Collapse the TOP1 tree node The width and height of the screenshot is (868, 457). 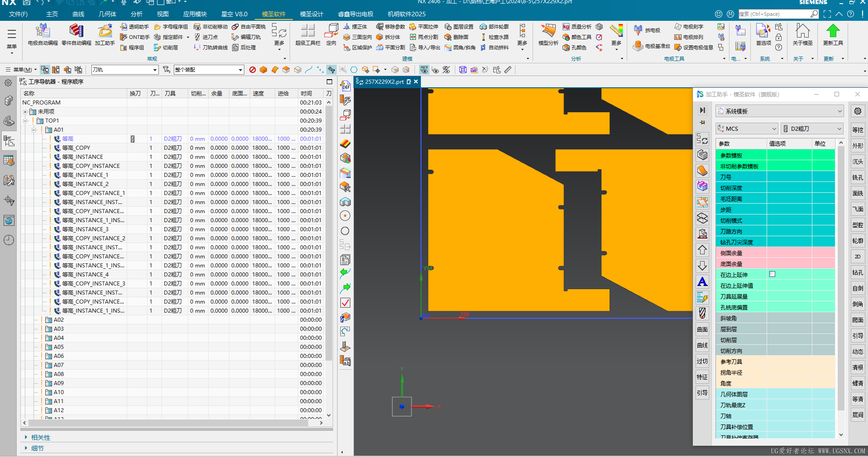[25, 121]
